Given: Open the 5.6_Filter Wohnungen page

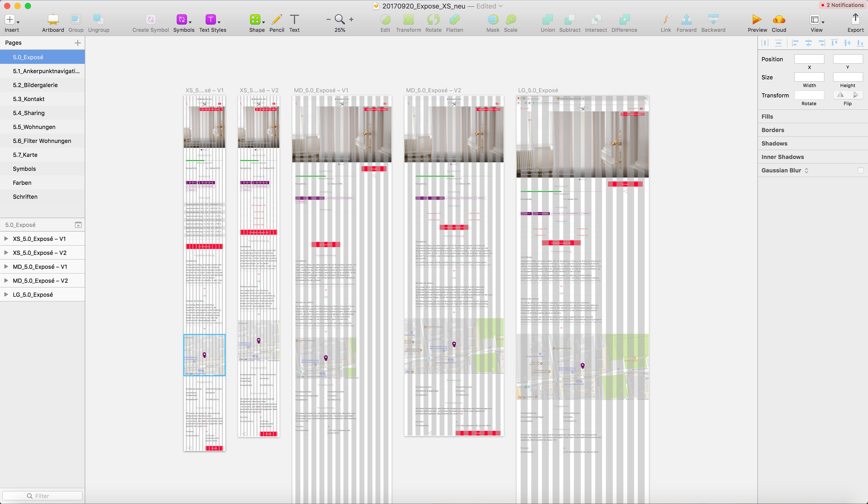Looking at the screenshot, I should tap(42, 141).
